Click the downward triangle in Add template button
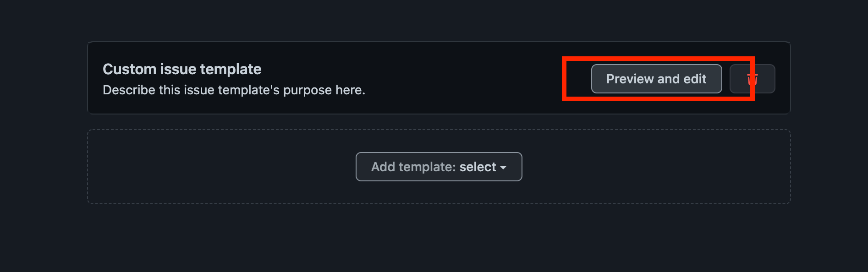Screen dimensions: 868x272 503,168
